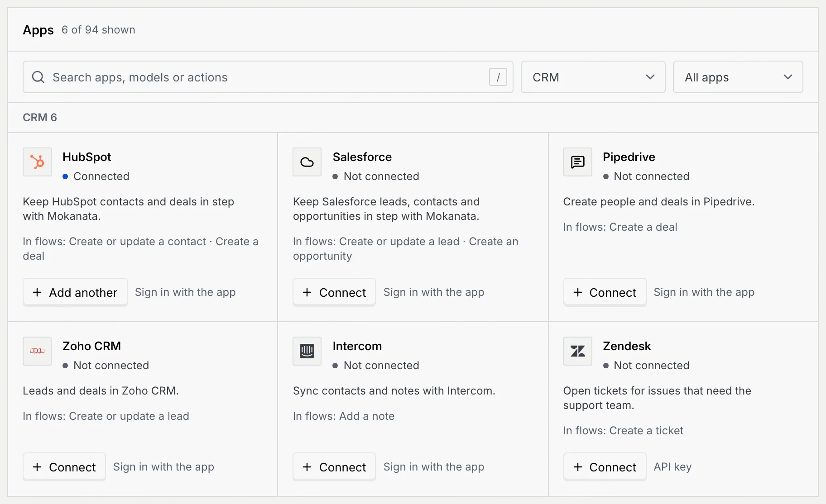Click the Zoho CRM app title
826x504 pixels.
coord(91,346)
